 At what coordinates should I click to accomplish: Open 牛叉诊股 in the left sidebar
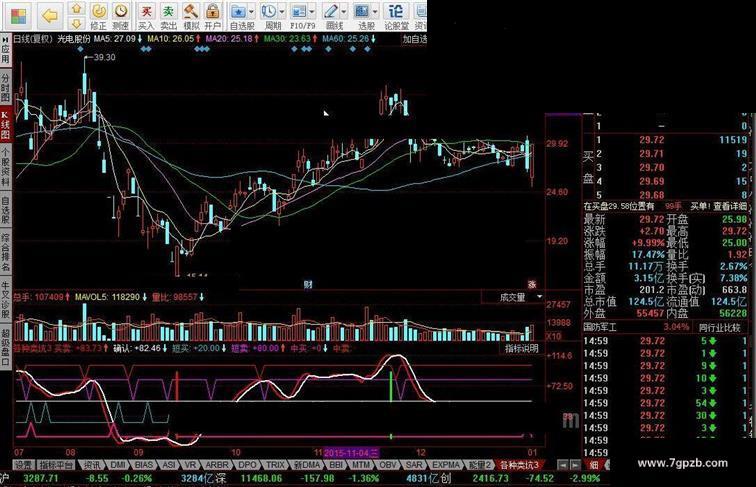pyautogui.click(x=5, y=300)
